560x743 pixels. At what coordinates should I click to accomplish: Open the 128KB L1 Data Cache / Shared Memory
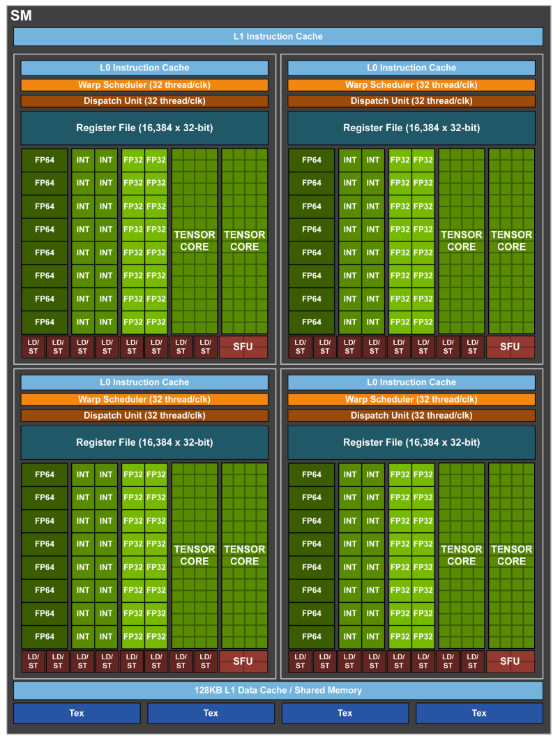coord(279,690)
